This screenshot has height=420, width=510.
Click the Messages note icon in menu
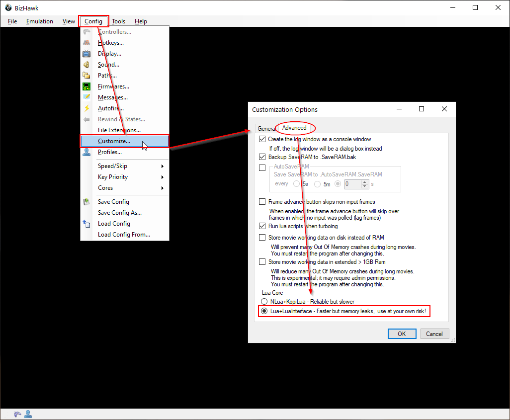pyautogui.click(x=86, y=97)
